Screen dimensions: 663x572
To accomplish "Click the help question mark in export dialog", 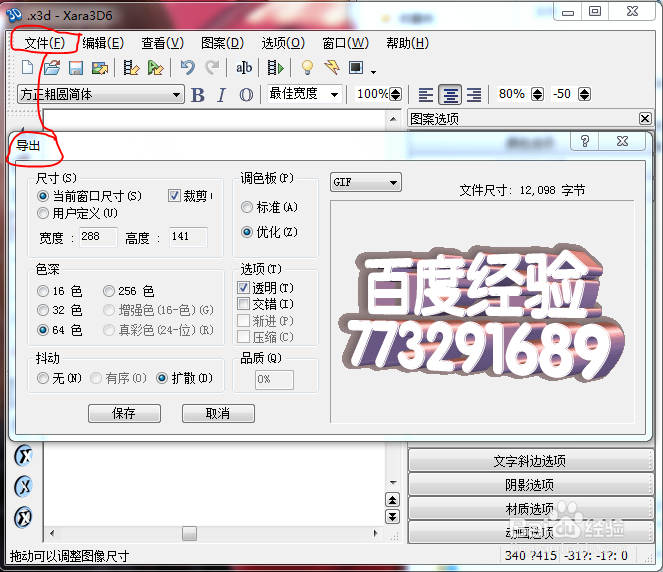I will (x=584, y=141).
